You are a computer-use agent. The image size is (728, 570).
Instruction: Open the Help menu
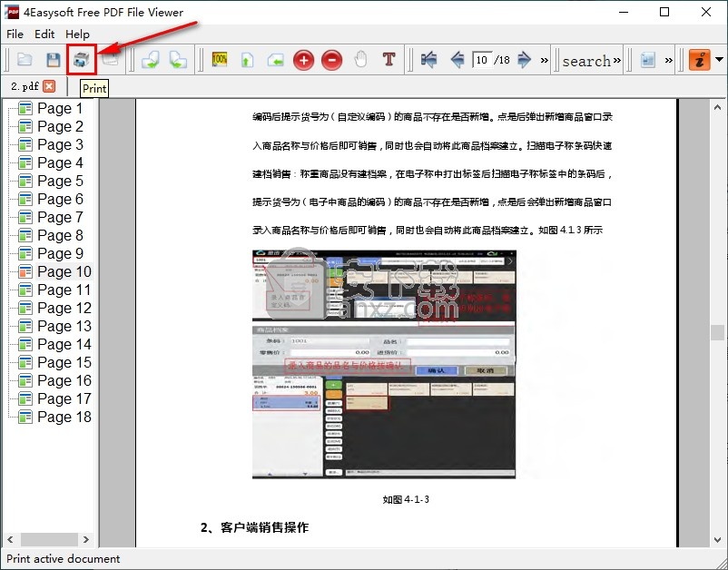point(77,34)
